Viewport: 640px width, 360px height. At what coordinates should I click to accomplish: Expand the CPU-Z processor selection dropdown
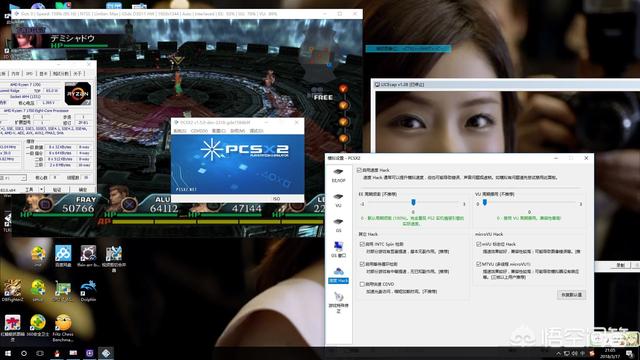(x=13, y=178)
